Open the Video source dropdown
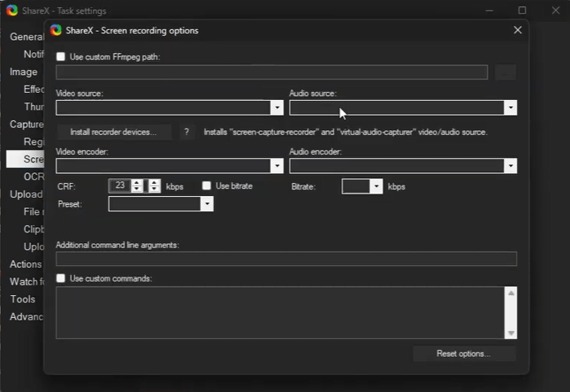The height and width of the screenshot is (392, 570). click(277, 107)
